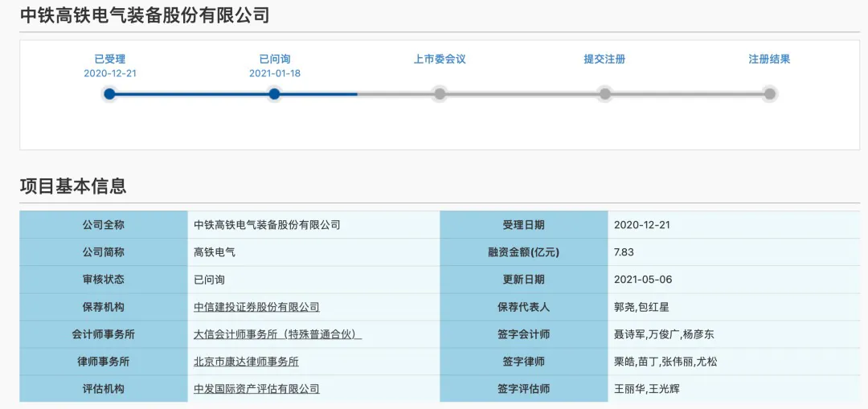Viewport: 868px width, 409px height.
Task: Click the 融资金额(亿元) label cell
Action: (x=524, y=252)
